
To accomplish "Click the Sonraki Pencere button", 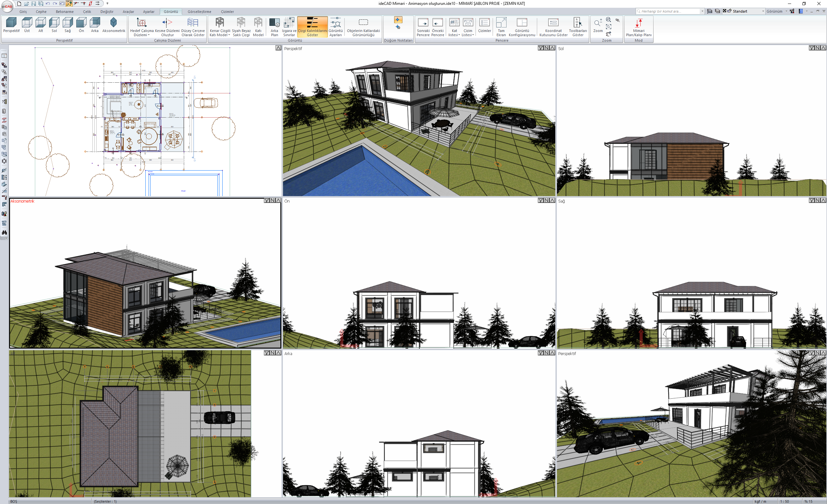I will tap(423, 23).
